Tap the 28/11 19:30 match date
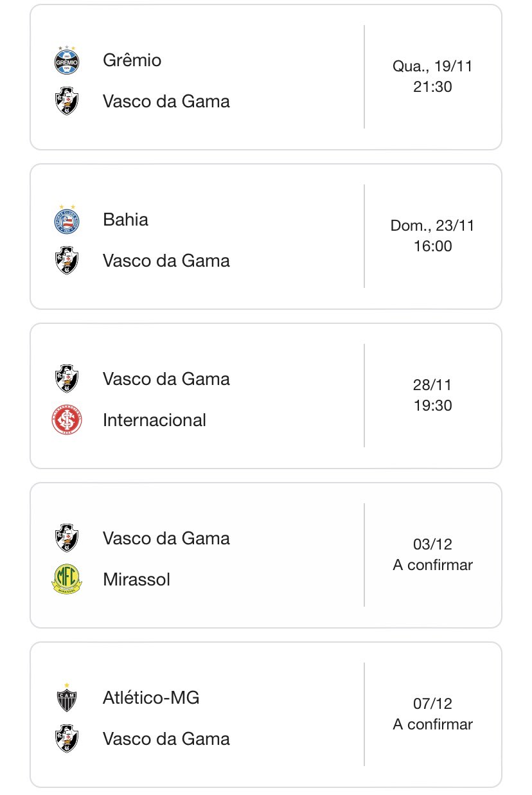This screenshot has height=795, width=532. 432,395
